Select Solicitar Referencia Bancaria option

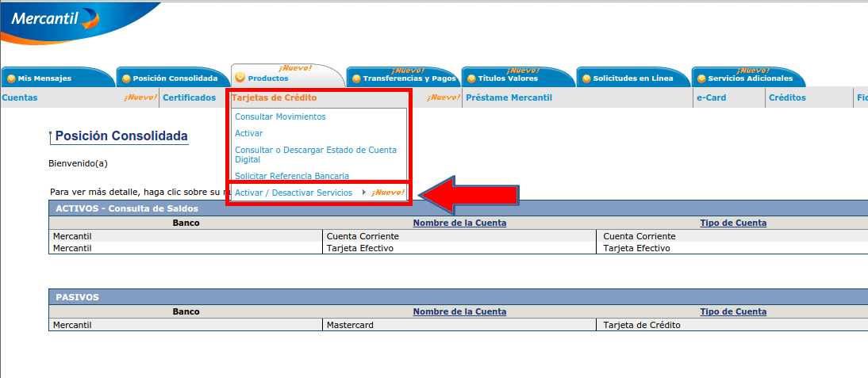[292, 176]
